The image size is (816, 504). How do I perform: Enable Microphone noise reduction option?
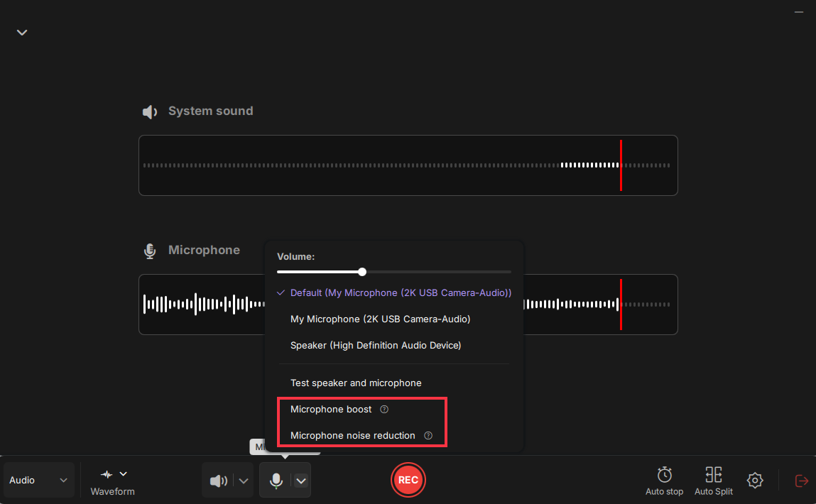352,436
